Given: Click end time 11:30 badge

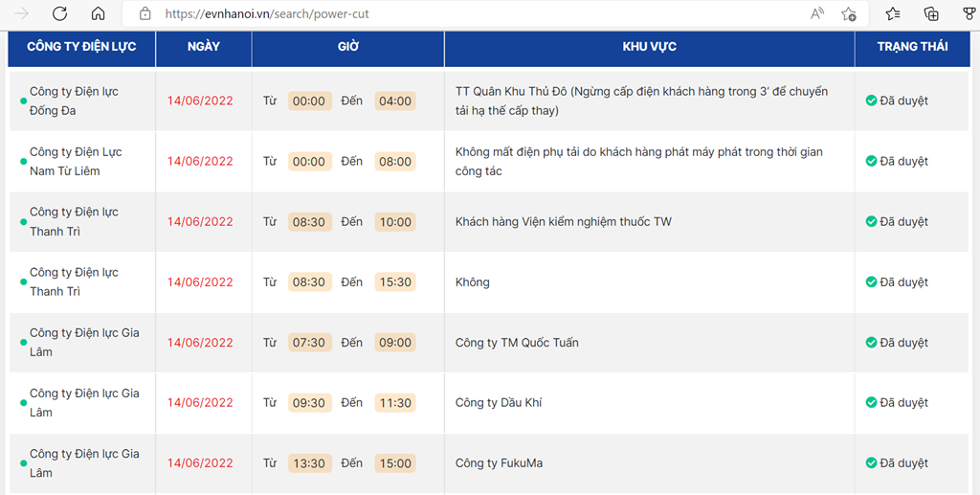Looking at the screenshot, I should (395, 403).
